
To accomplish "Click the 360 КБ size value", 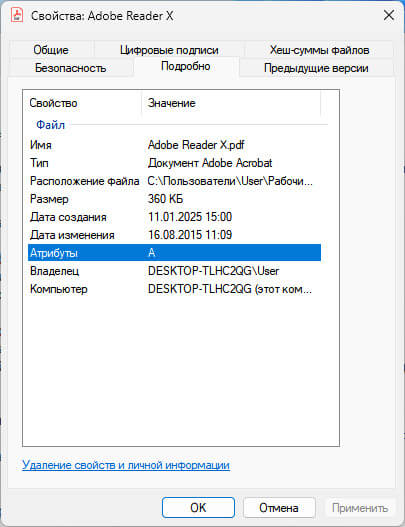I will pos(165,199).
